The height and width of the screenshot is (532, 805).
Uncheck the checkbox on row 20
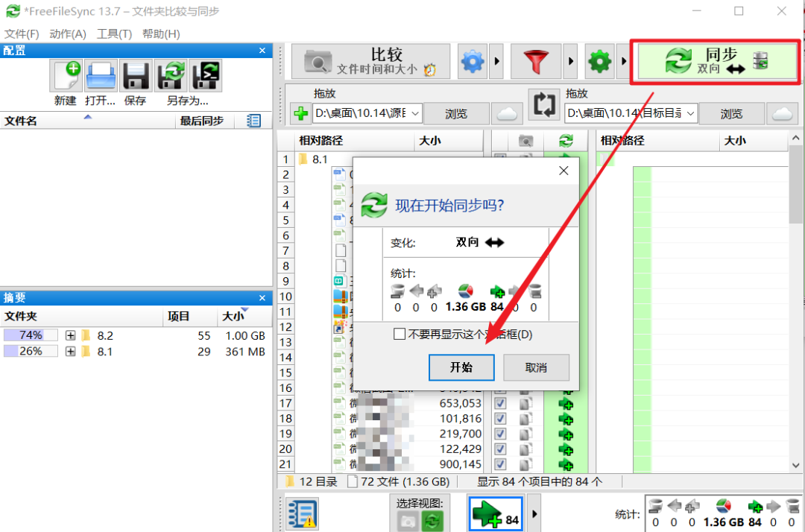point(500,449)
